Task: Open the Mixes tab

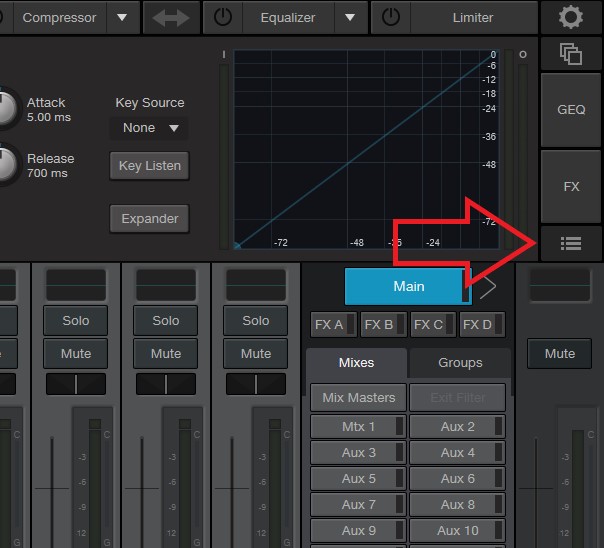Action: coord(356,363)
